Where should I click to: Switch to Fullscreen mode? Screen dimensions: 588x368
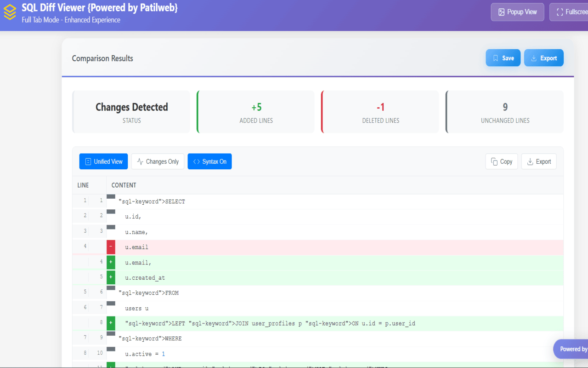[569, 12]
